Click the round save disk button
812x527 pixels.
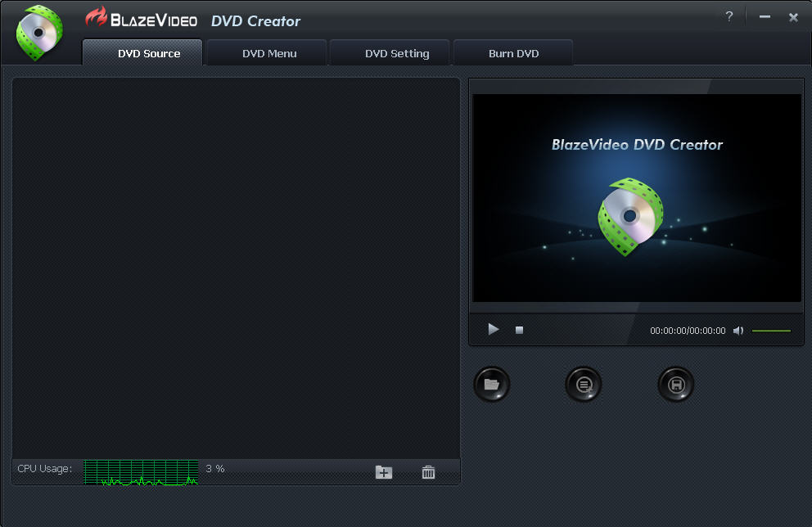point(676,384)
